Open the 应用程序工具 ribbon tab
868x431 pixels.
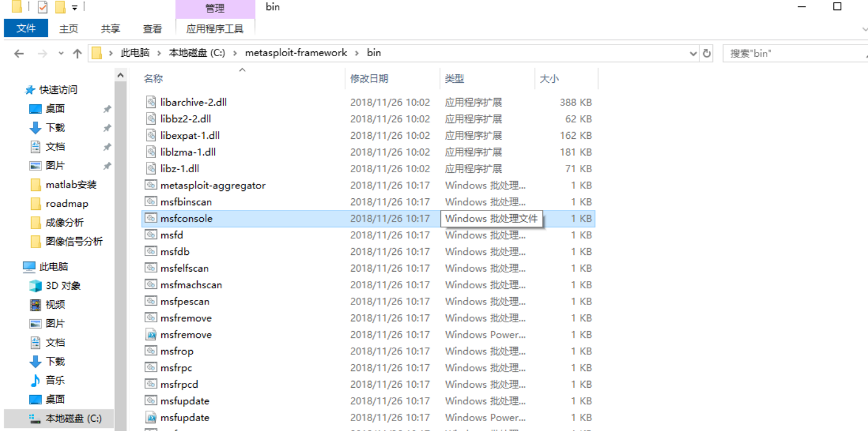pos(215,28)
